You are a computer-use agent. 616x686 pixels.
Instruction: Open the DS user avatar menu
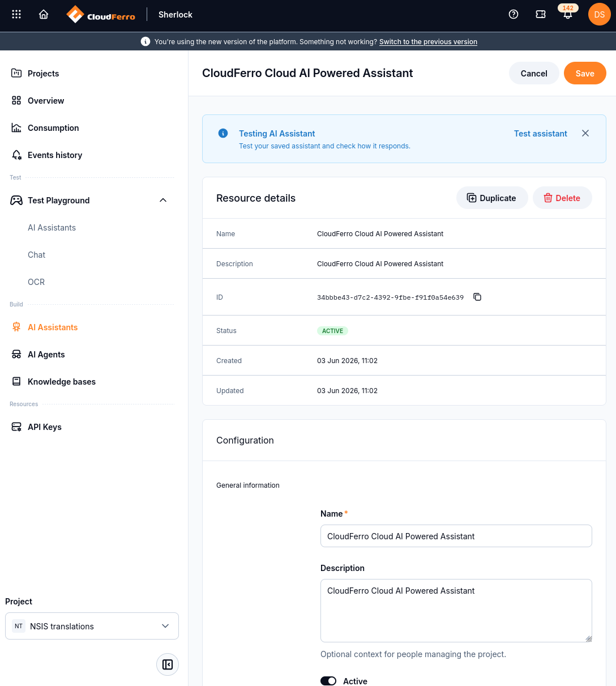click(x=600, y=15)
